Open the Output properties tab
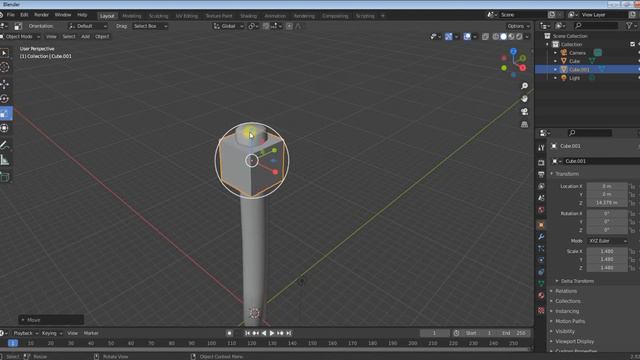 pos(541,174)
